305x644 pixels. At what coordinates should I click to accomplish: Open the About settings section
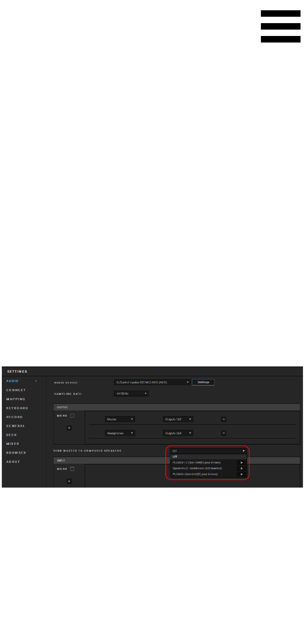tap(13, 462)
